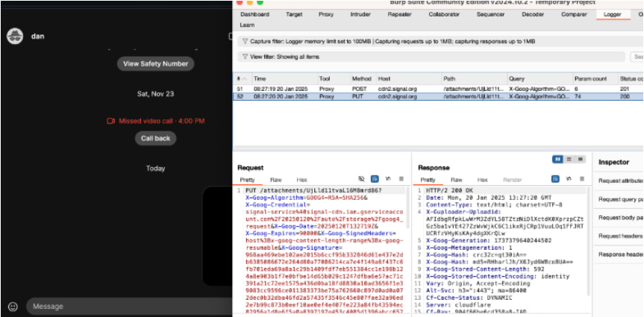This screenshot has height=317, width=644.
Task: Click the Capture filter funnel icon
Action: coord(245,42)
